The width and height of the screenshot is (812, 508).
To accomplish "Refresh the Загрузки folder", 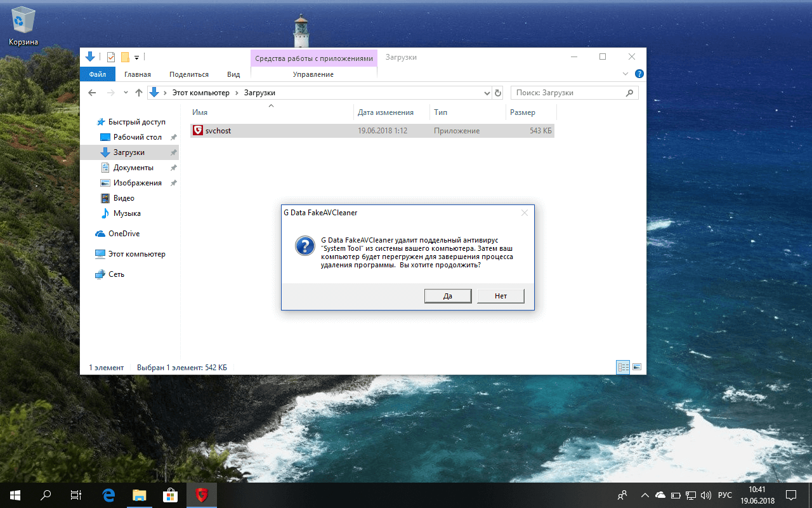I will (x=498, y=93).
